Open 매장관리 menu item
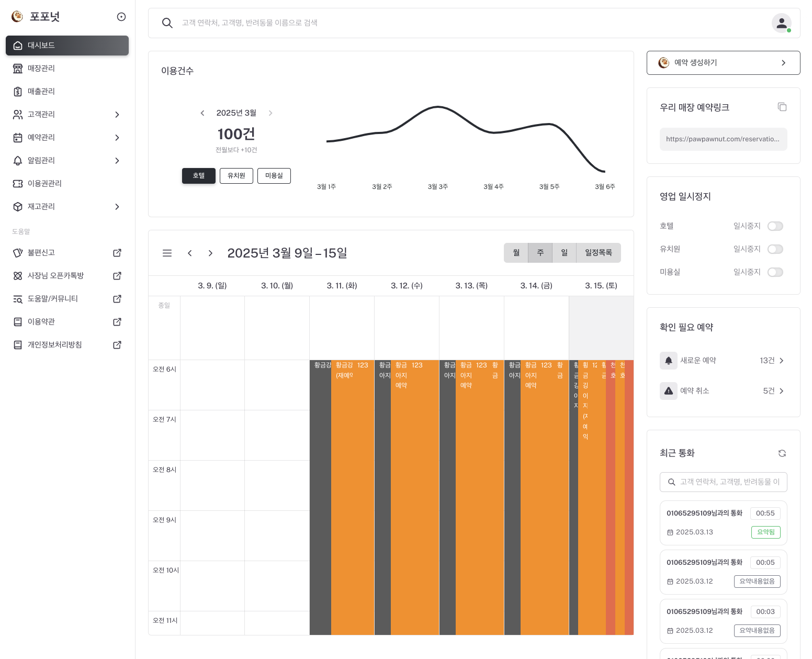 [x=67, y=69]
